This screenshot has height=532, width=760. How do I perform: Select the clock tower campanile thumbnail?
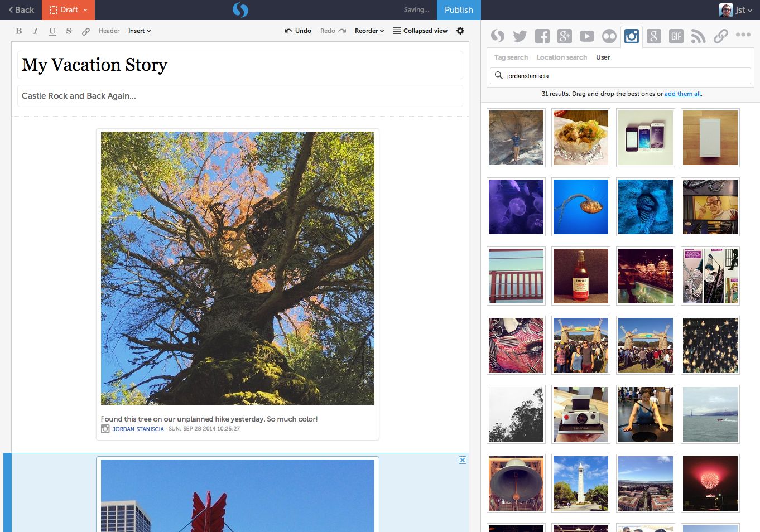(581, 483)
